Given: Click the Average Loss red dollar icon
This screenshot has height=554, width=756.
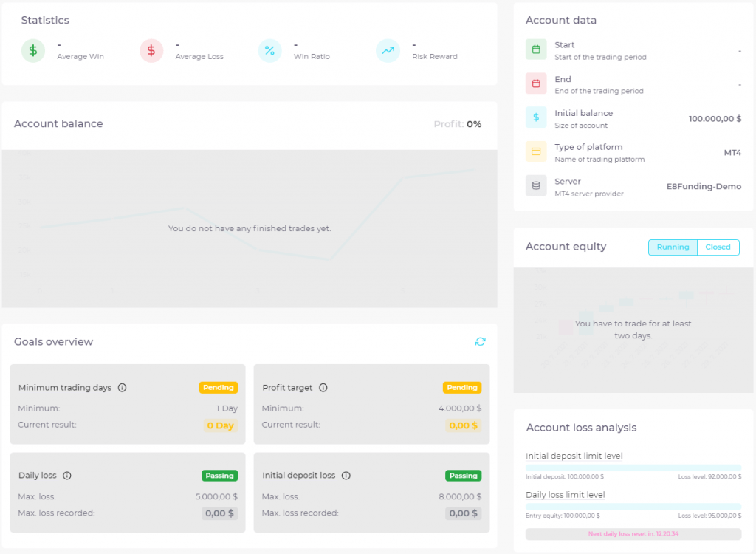Looking at the screenshot, I should 151,51.
